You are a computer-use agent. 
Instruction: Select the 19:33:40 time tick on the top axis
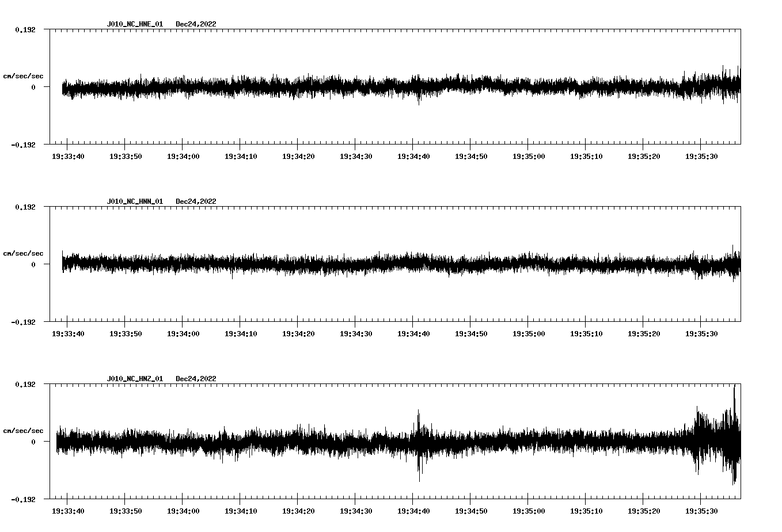68,155
